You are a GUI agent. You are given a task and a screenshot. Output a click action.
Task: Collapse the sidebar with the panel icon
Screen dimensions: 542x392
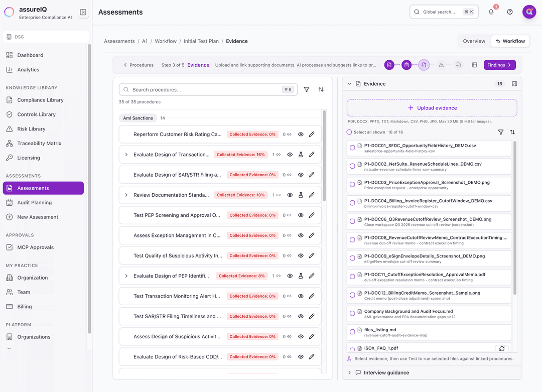coord(83,12)
